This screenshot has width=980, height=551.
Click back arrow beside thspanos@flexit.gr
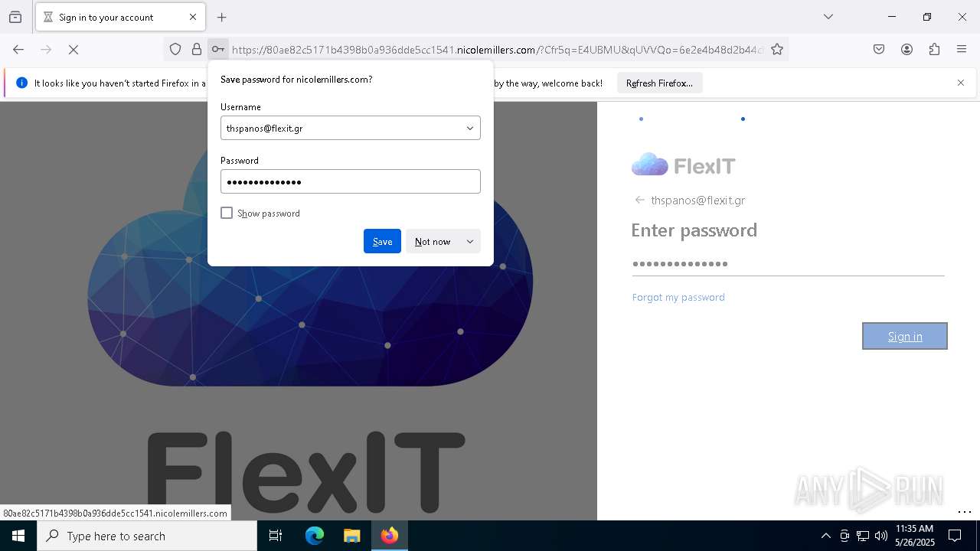[x=639, y=200]
